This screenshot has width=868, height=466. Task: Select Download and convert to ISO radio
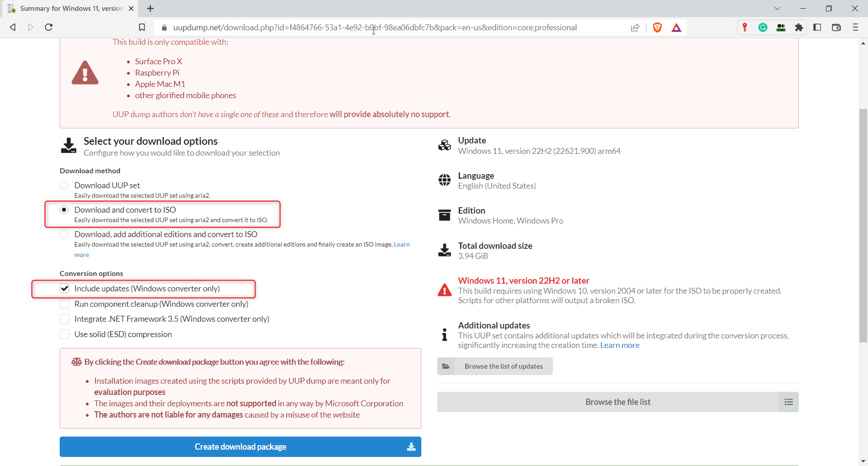64,210
